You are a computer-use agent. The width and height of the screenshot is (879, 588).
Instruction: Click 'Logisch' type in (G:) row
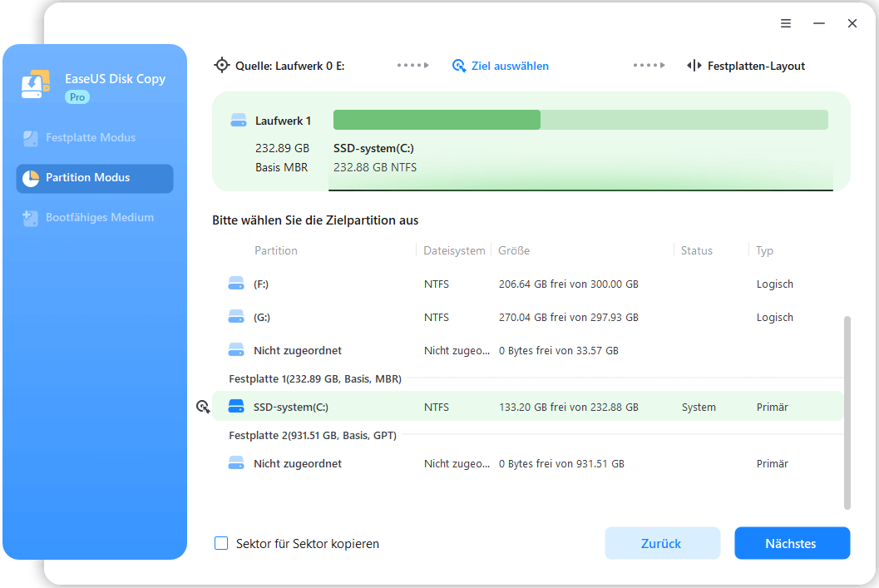775,317
